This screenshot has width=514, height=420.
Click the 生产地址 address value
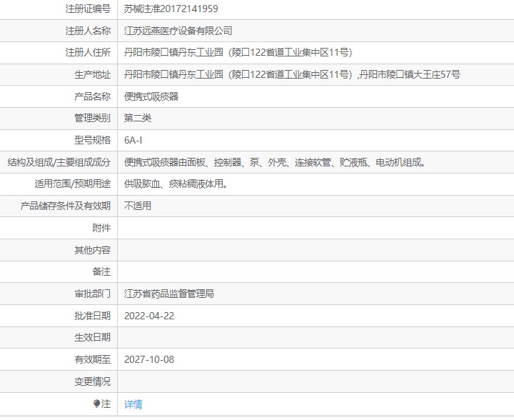point(292,74)
